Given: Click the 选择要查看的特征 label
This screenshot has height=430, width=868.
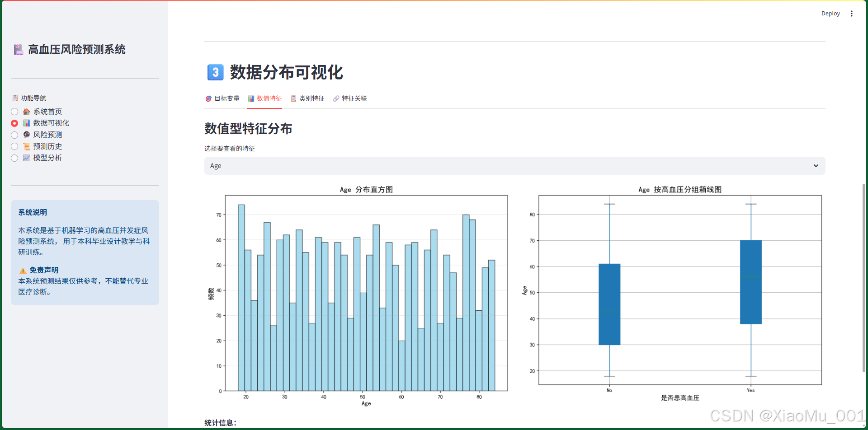Looking at the screenshot, I should 230,149.
